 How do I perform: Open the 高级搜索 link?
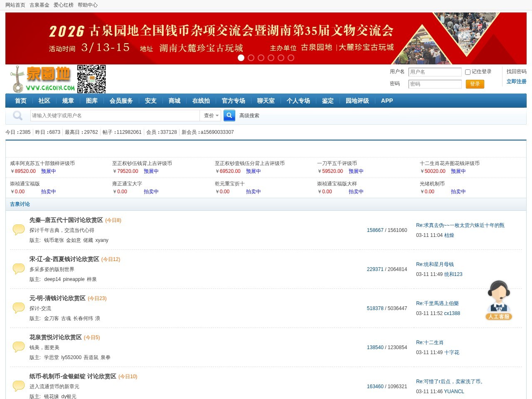click(x=249, y=116)
